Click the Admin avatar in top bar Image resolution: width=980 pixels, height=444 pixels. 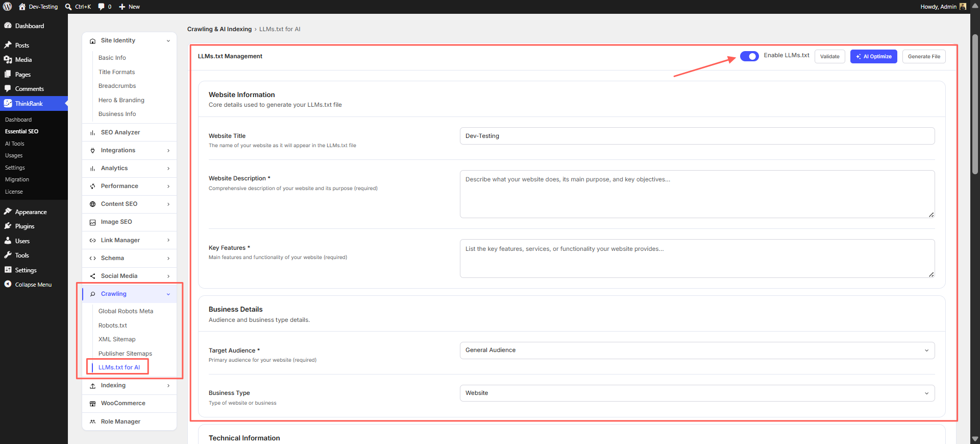pos(963,7)
